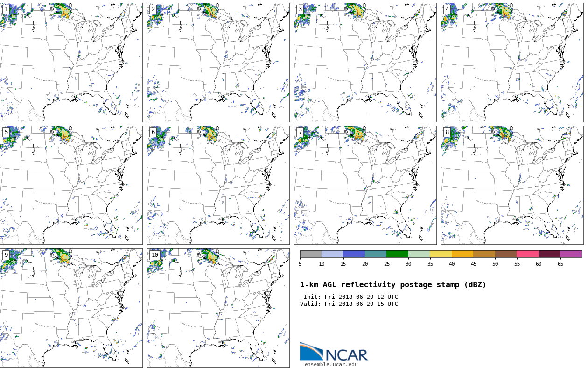Click the number label on panel 5
This screenshot has height=368, width=588.
pyautogui.click(x=6, y=132)
